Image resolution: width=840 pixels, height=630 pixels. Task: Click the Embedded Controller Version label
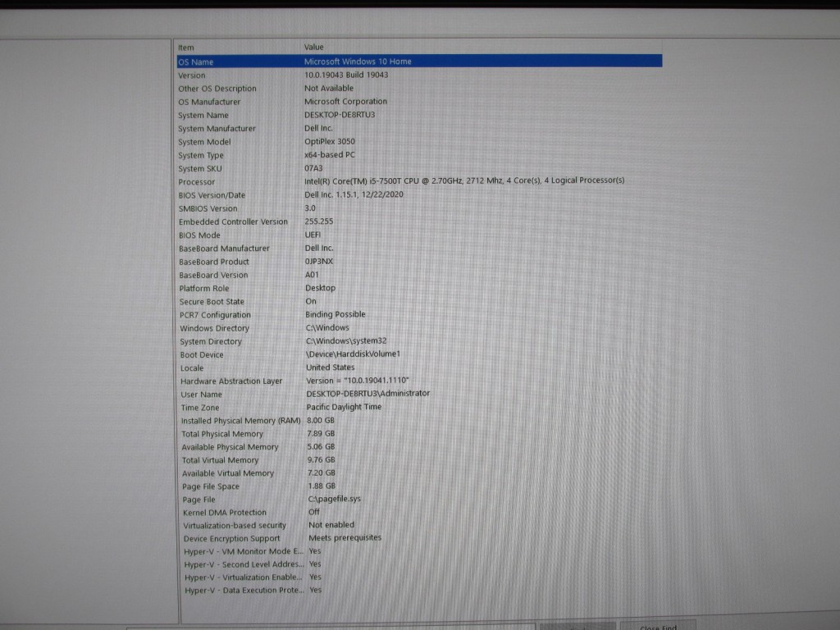[233, 221]
